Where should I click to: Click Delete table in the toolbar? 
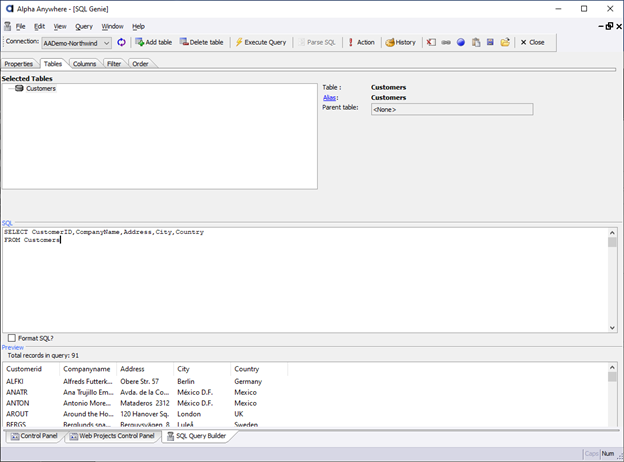[201, 42]
